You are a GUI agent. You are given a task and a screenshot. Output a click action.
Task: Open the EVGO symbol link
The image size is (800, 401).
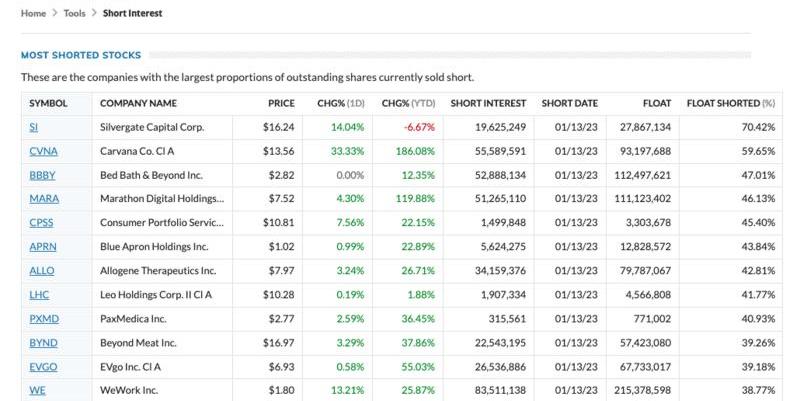(x=44, y=366)
